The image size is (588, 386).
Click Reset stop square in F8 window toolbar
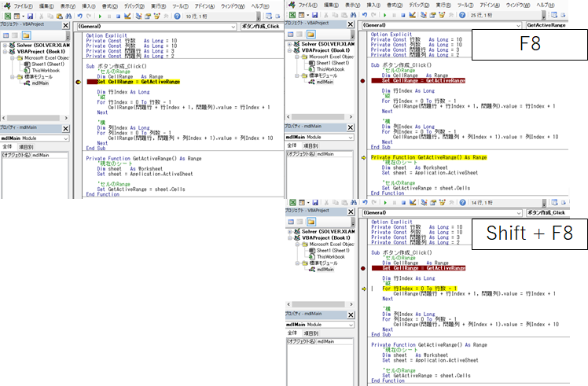pyautogui.click(x=402, y=15)
